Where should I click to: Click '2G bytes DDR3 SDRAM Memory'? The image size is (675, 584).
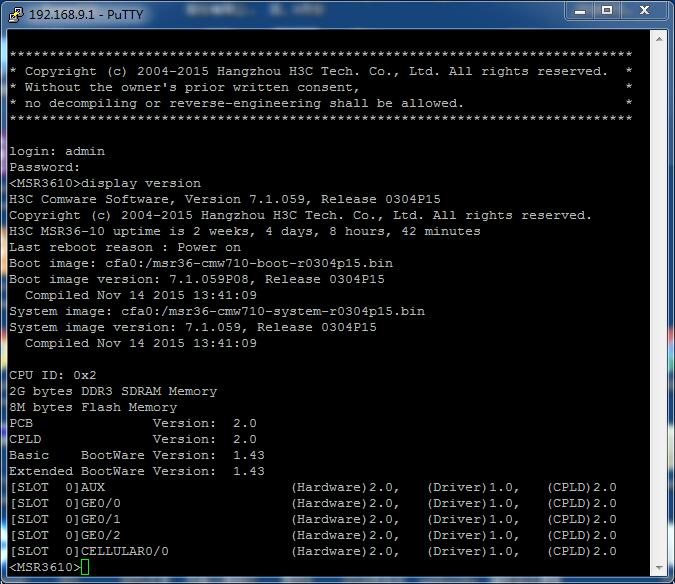pyautogui.click(x=113, y=392)
